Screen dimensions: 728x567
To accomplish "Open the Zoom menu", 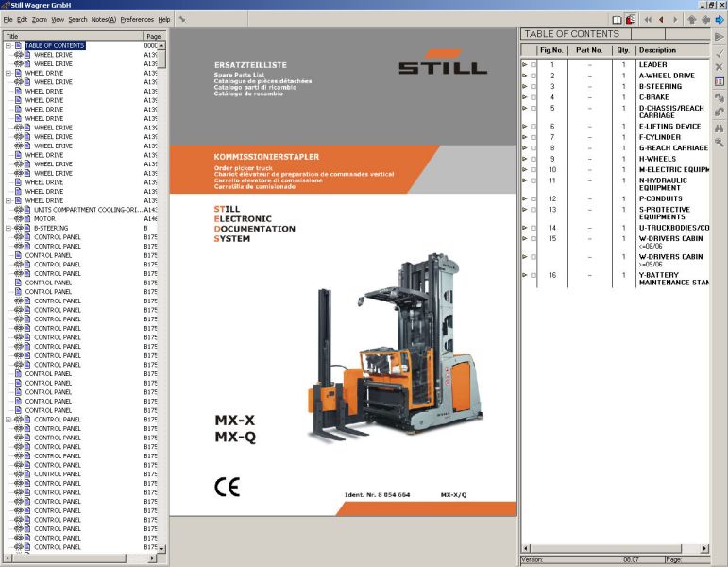I will tap(39, 19).
